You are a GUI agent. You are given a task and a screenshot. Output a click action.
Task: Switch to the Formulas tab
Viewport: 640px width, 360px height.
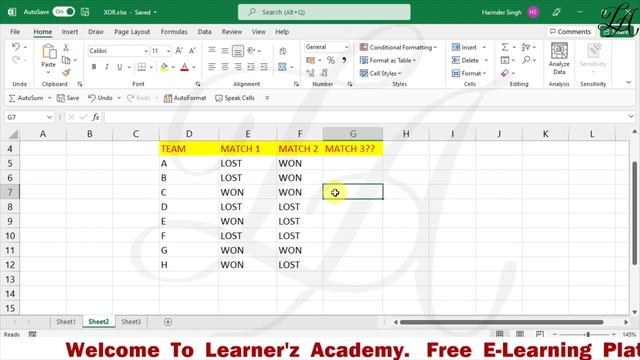point(174,31)
